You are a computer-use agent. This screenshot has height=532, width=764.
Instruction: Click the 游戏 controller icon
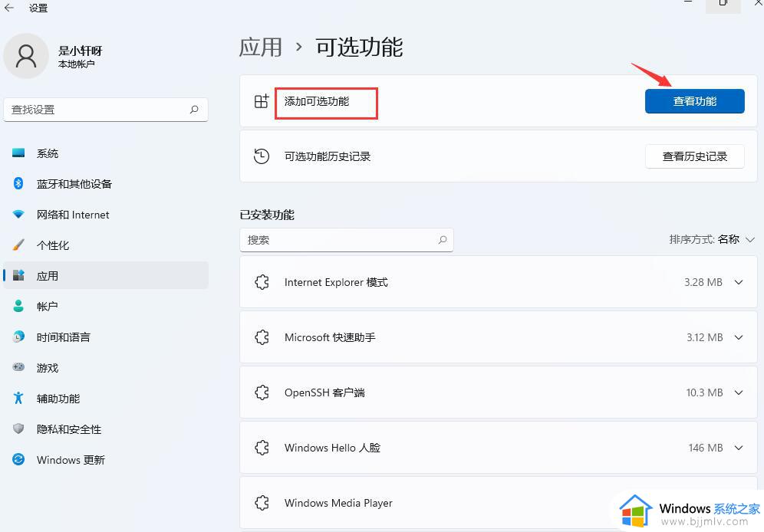pyautogui.click(x=18, y=367)
